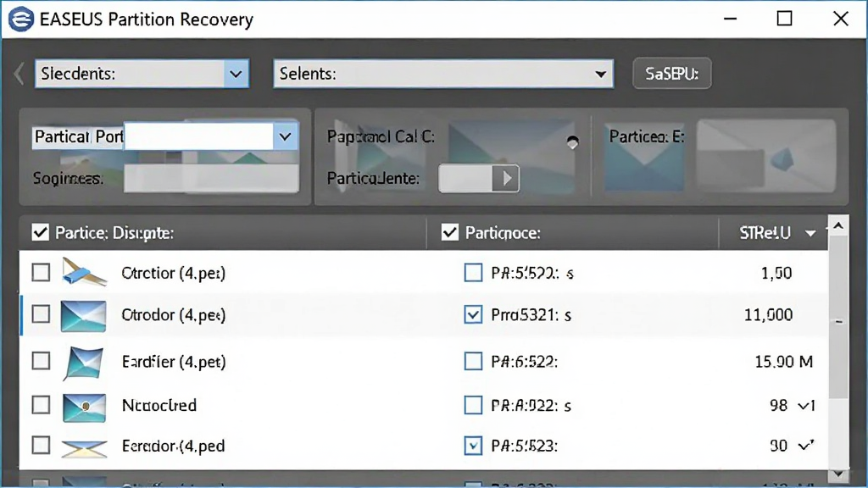Viewport: 868px width, 488px height.
Task: Uncheck the PA:5!523: checkbox
Action: click(473, 446)
